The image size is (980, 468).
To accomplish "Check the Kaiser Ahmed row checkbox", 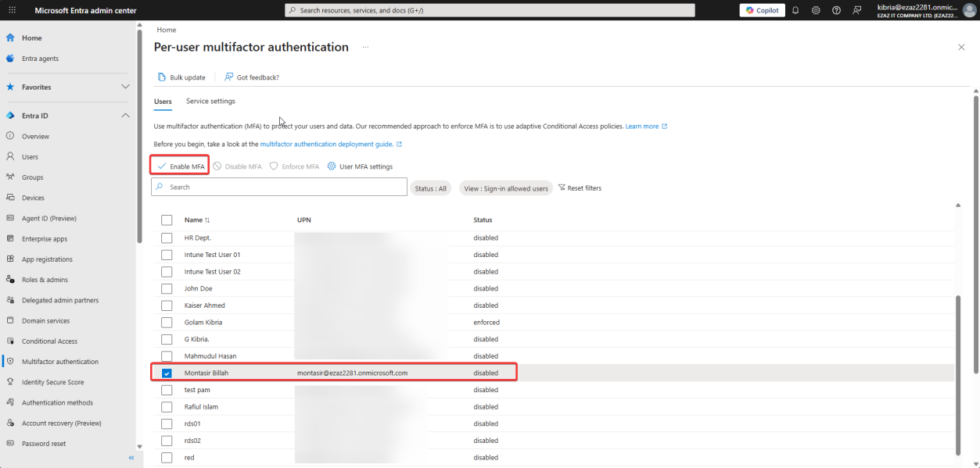I will (x=167, y=305).
